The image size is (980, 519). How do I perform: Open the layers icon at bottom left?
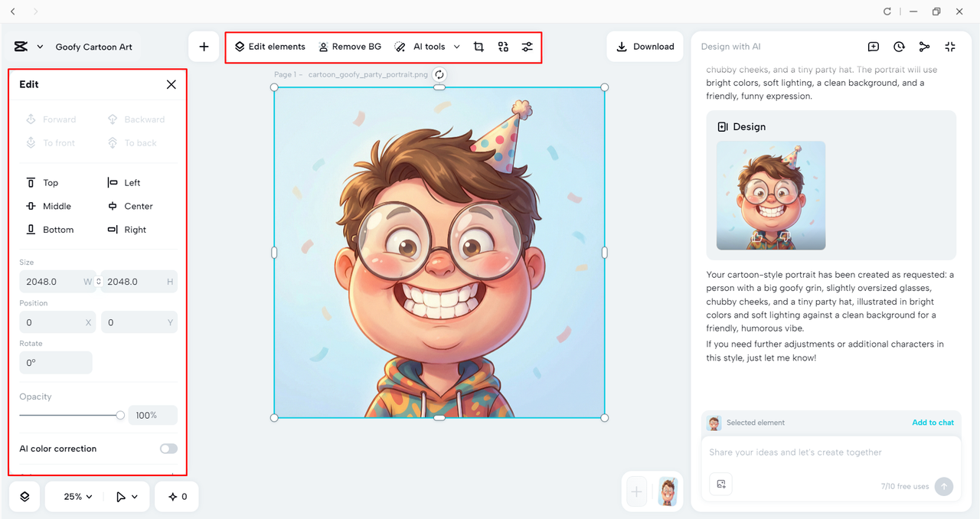tap(24, 496)
